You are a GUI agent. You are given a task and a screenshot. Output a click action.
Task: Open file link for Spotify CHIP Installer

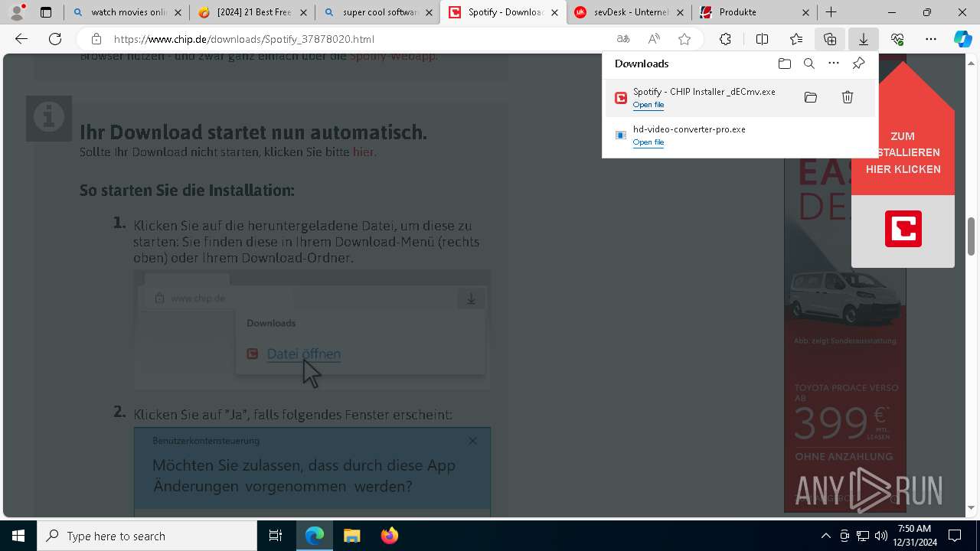pos(648,105)
